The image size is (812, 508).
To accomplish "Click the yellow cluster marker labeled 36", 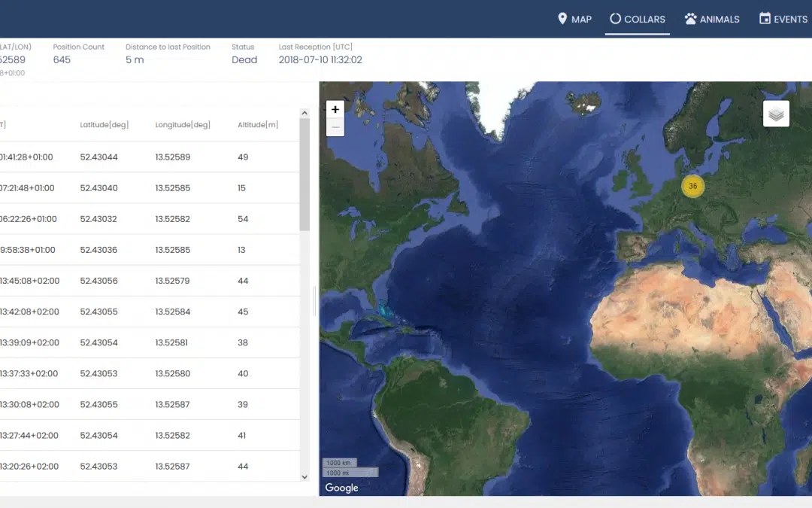I will 692,186.
